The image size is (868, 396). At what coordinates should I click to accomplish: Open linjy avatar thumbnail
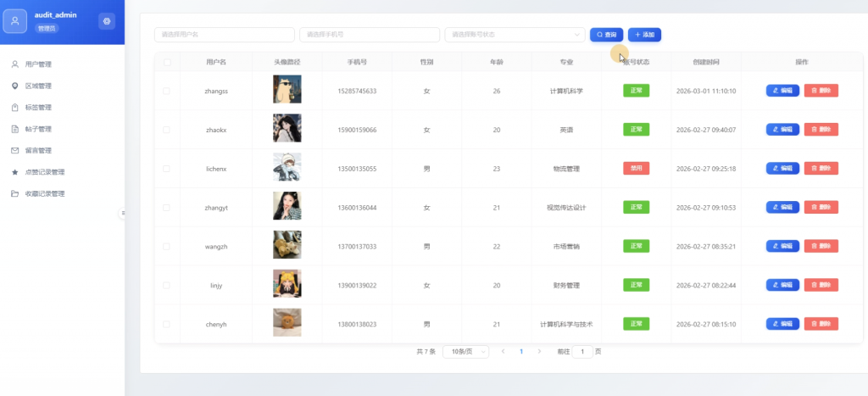pyautogui.click(x=287, y=283)
